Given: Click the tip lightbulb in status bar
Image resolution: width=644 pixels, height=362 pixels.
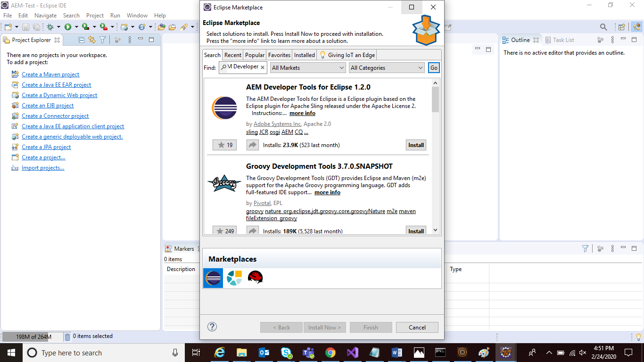Looking at the screenshot, I should [639, 337].
